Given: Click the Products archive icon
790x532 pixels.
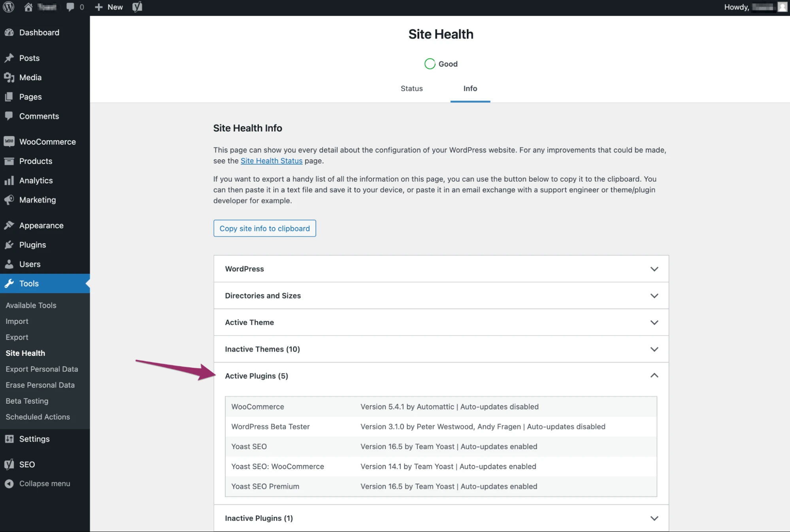Looking at the screenshot, I should (x=9, y=161).
